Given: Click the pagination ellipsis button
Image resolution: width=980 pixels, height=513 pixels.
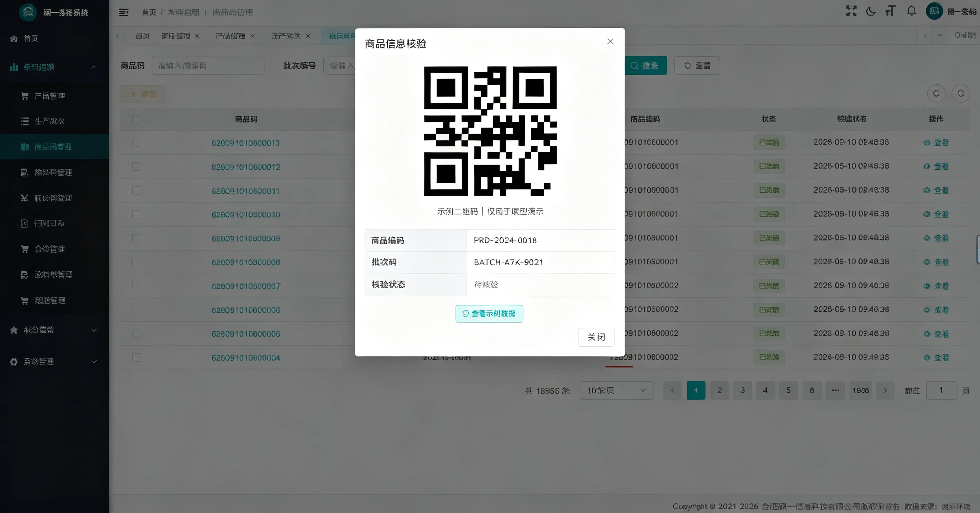Looking at the screenshot, I should [835, 390].
